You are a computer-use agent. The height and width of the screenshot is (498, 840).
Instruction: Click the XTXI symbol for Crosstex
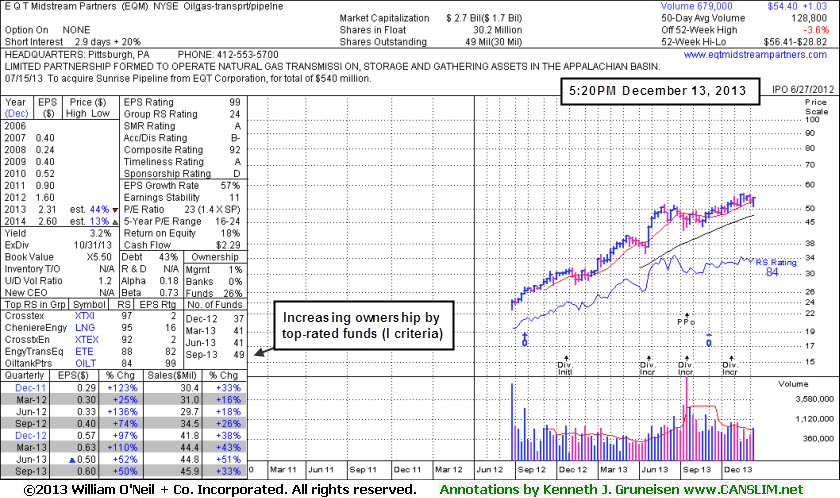[85, 316]
